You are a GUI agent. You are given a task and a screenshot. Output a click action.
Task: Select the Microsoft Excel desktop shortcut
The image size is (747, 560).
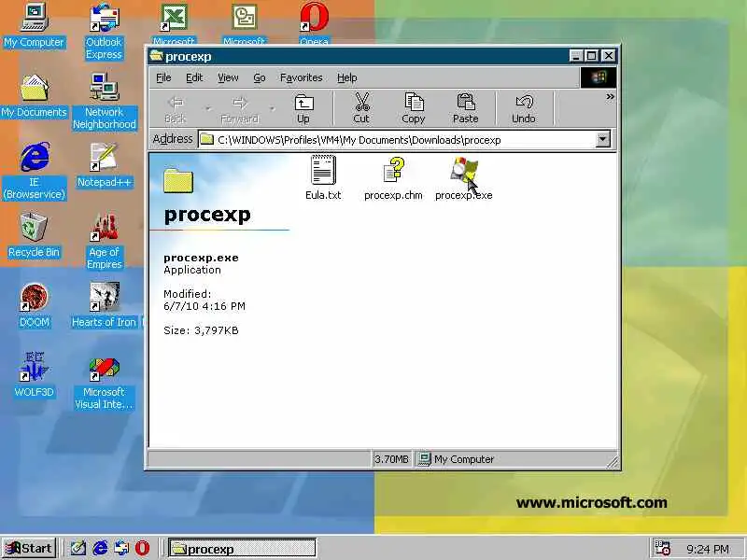[x=174, y=22]
